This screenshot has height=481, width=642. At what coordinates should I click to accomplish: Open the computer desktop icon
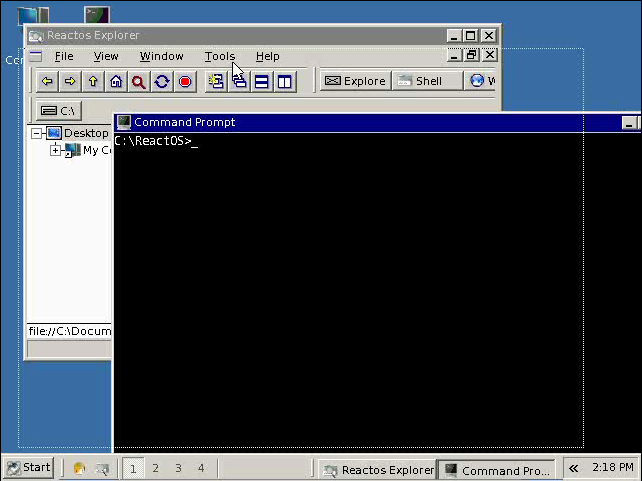point(33,16)
